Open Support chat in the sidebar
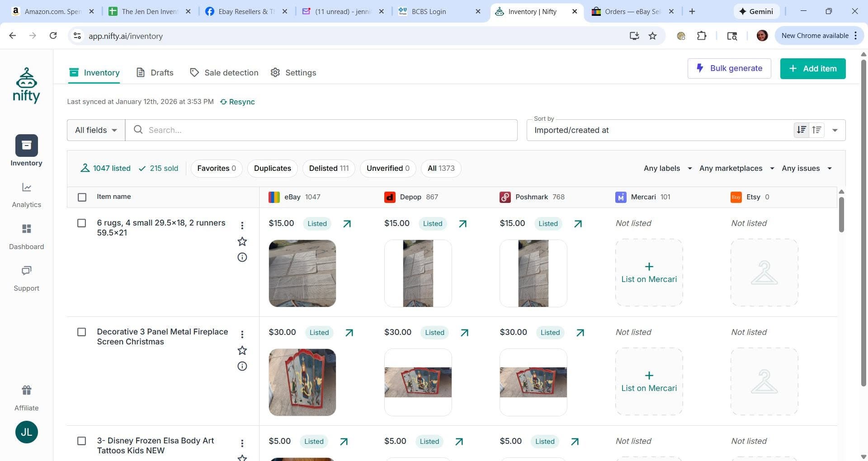The width and height of the screenshot is (868, 461). [26, 278]
